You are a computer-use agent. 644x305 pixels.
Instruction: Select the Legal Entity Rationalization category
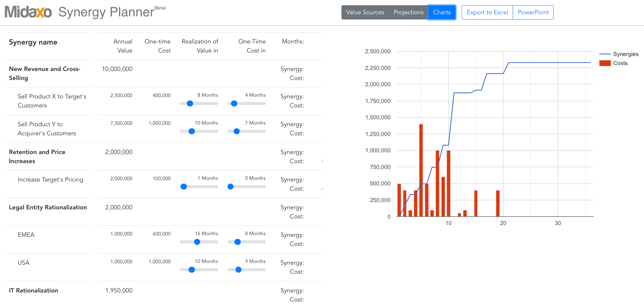pyautogui.click(x=48, y=207)
